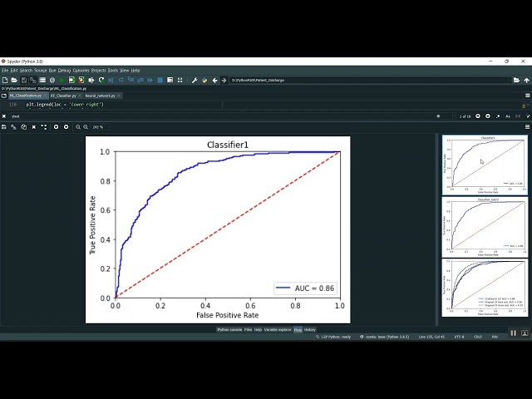Run cell and advance icon
Screen dimensions: 532x399
[81, 80]
